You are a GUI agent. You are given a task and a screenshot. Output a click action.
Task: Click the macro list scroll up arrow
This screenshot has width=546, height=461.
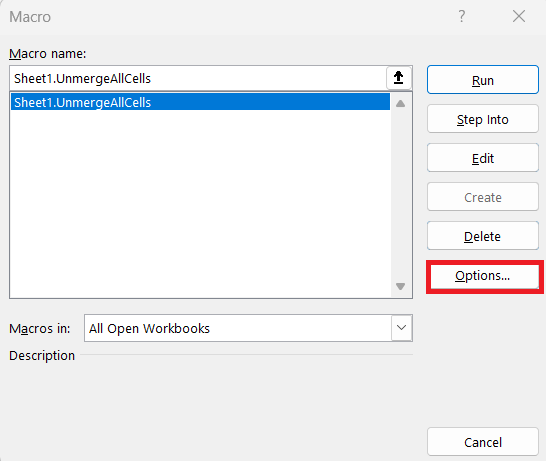pyautogui.click(x=400, y=103)
